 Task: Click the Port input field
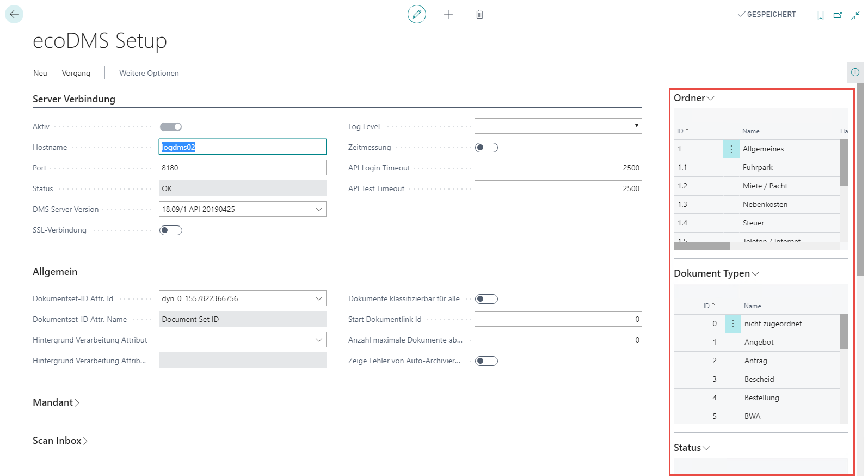[x=243, y=168]
